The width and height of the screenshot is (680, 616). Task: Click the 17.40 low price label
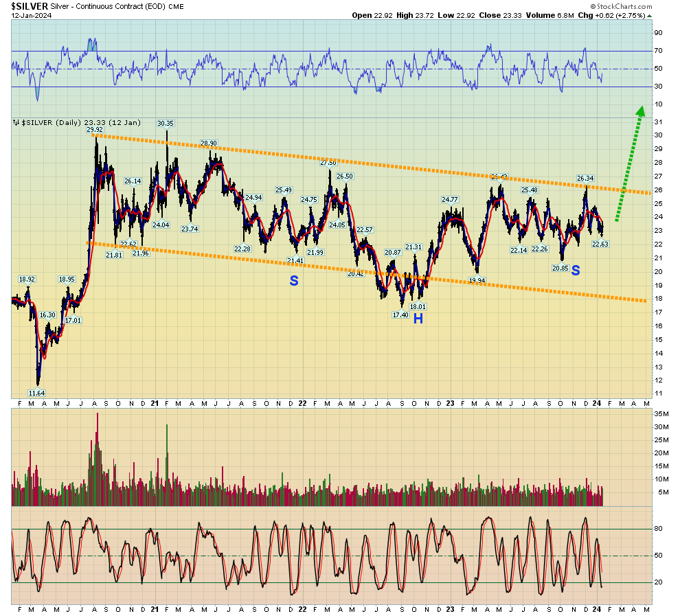400,315
